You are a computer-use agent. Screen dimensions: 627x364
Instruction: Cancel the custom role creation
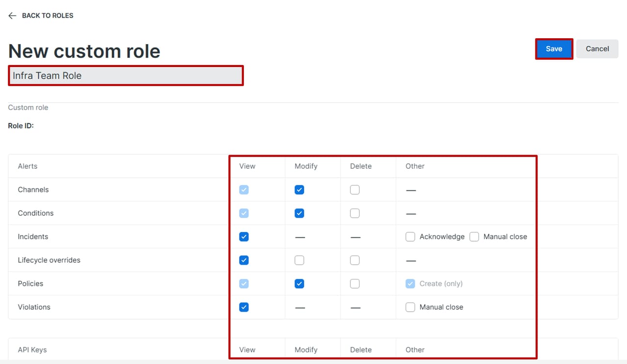tap(597, 49)
